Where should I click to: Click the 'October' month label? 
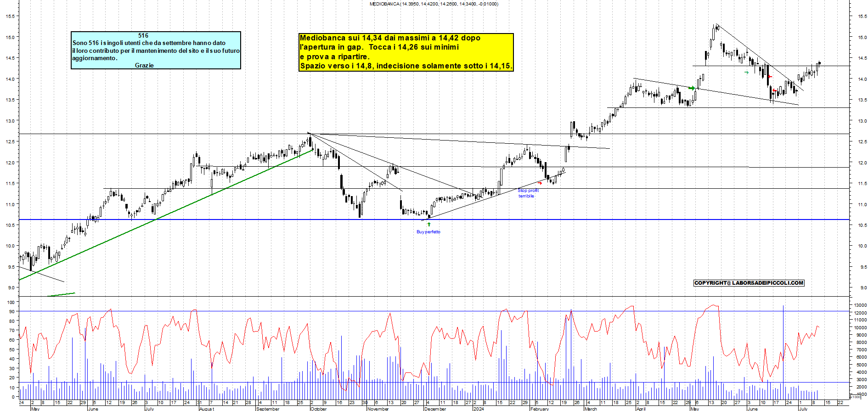[x=318, y=409]
